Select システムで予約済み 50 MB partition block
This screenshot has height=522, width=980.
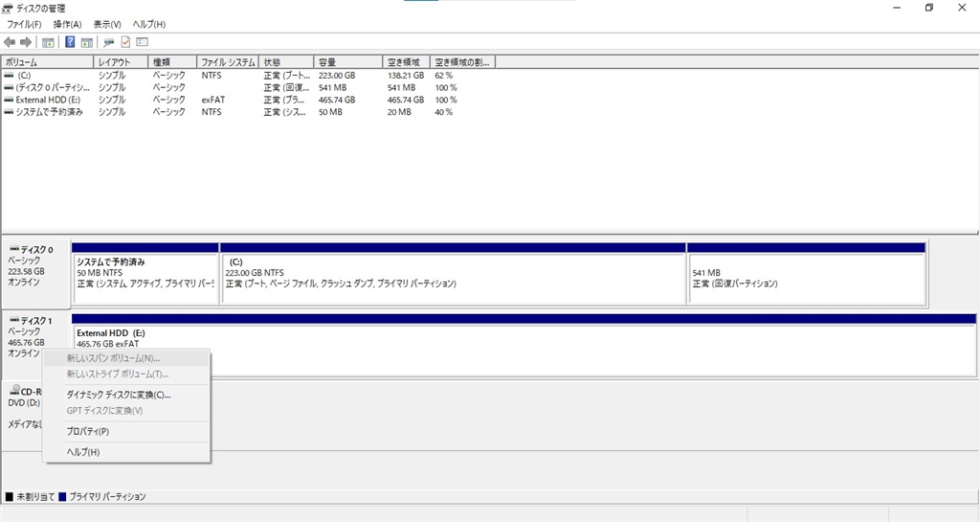(x=145, y=273)
